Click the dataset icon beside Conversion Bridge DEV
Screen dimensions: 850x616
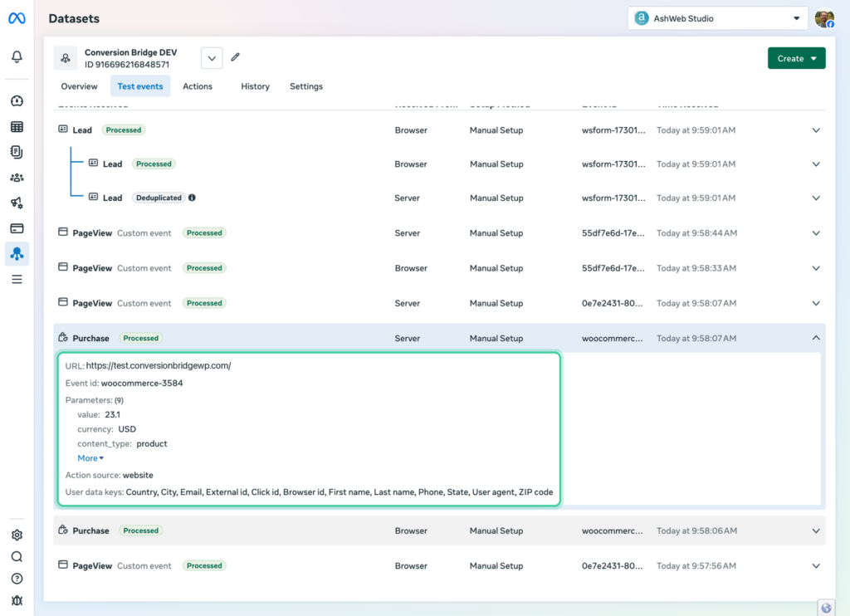point(65,58)
